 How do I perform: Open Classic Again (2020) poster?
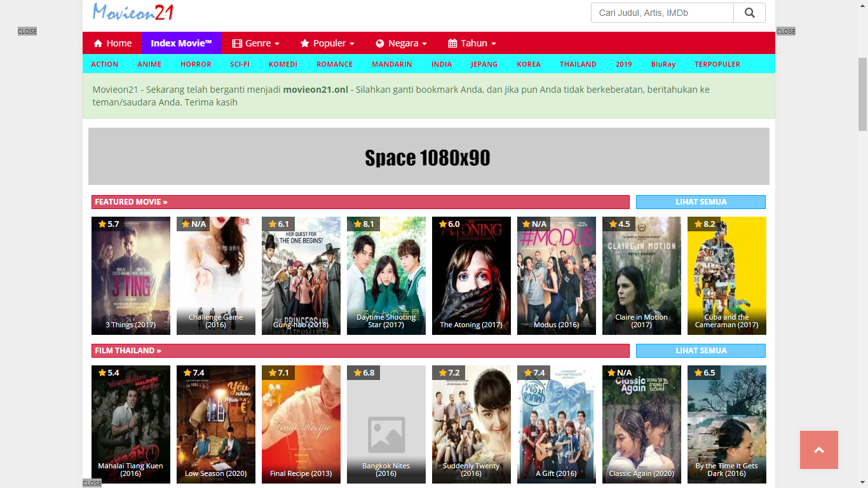pyautogui.click(x=642, y=424)
